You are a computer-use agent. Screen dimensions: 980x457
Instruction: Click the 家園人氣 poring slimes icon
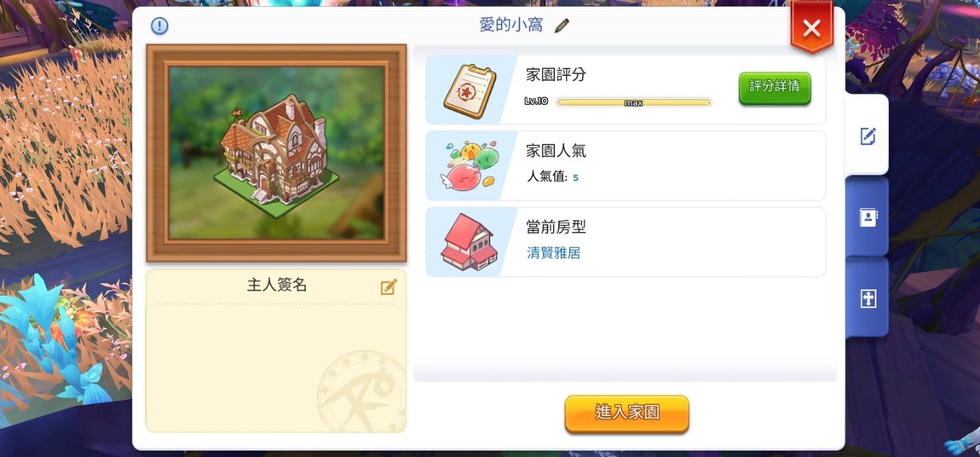(x=471, y=165)
